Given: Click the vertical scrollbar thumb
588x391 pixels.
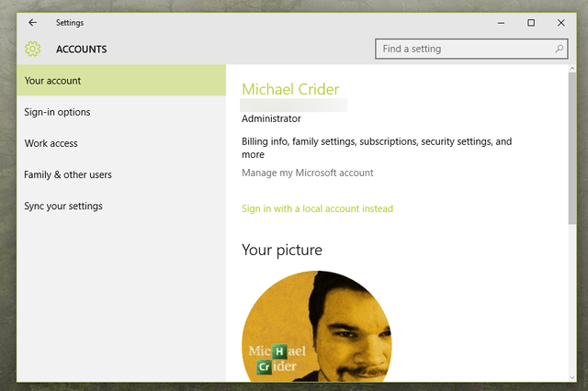Looking at the screenshot, I should click(x=571, y=149).
